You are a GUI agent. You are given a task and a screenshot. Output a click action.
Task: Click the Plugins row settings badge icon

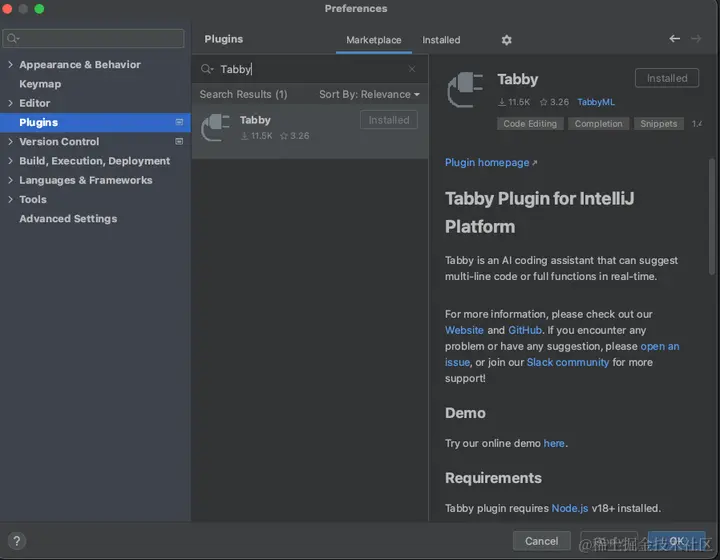179,122
